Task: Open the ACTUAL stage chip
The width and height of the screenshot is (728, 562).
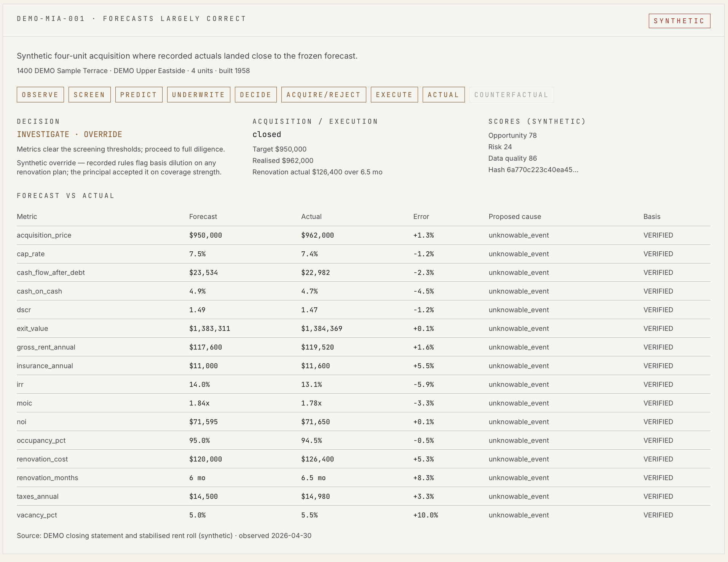Action: tap(444, 95)
